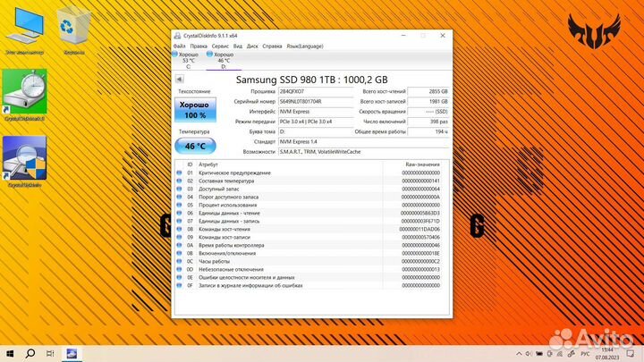Open the Справка menu
This screenshot has width=644, height=362.
pos(272,46)
